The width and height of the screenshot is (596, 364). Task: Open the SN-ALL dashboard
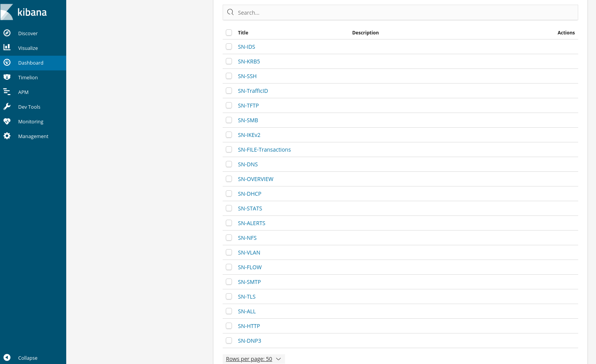pos(247,311)
